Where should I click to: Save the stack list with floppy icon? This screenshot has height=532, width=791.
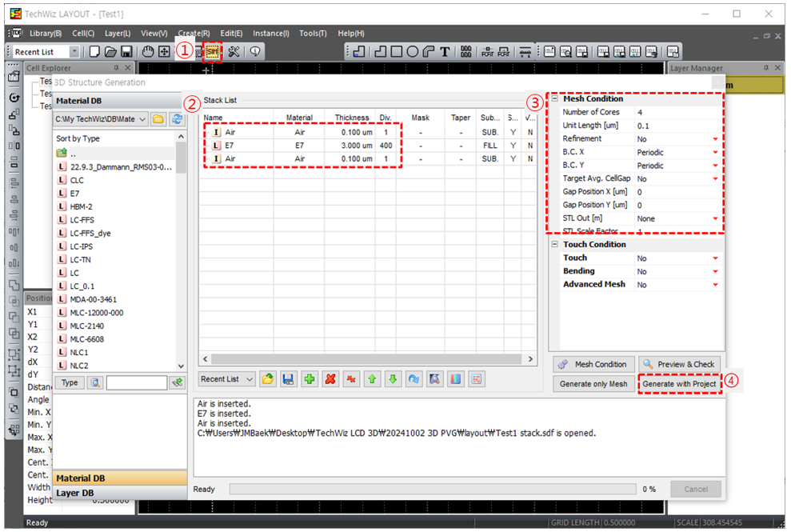(x=288, y=379)
